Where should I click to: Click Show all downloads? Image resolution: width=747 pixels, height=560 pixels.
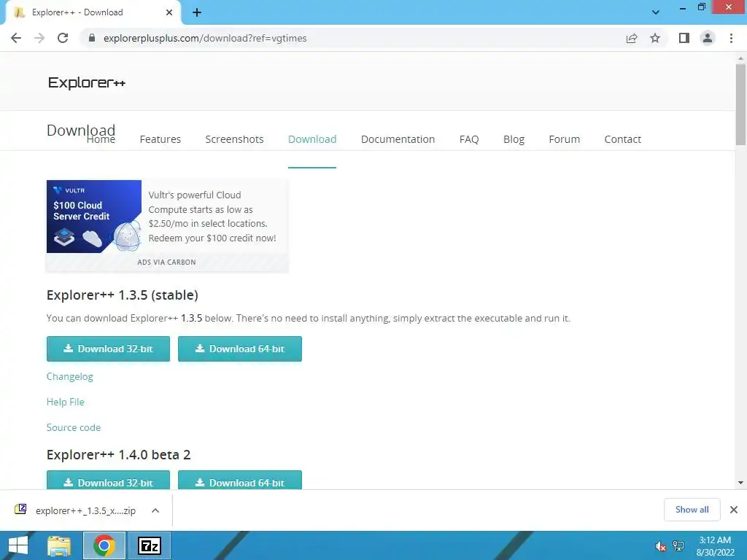(x=692, y=510)
